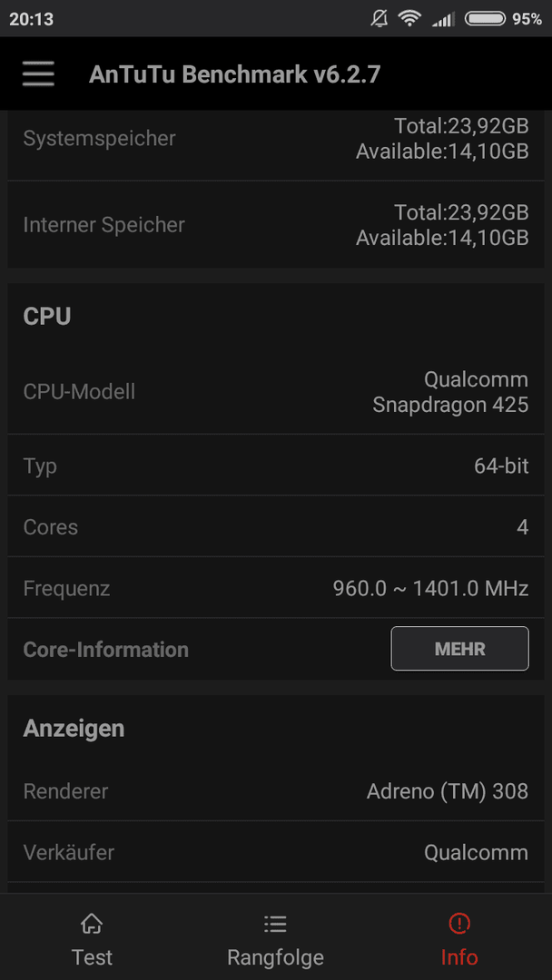Select the Renderer Adreno 308 row
The image size is (552, 980).
276,791
